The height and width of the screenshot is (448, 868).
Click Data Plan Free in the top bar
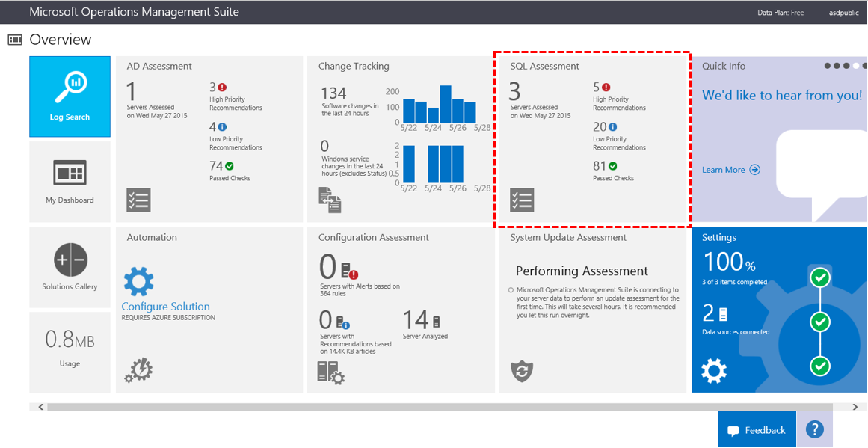click(x=781, y=12)
